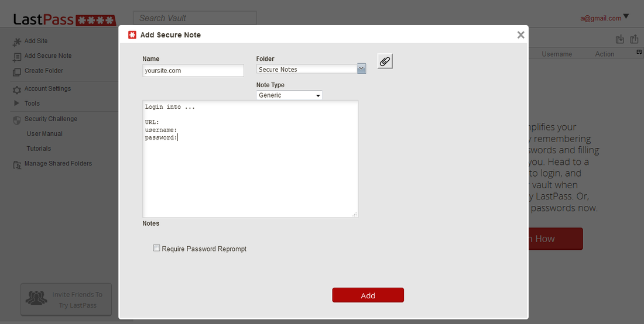Screen dimensions: 644x324
Task: Click the Search Vault field
Action: pos(195,18)
